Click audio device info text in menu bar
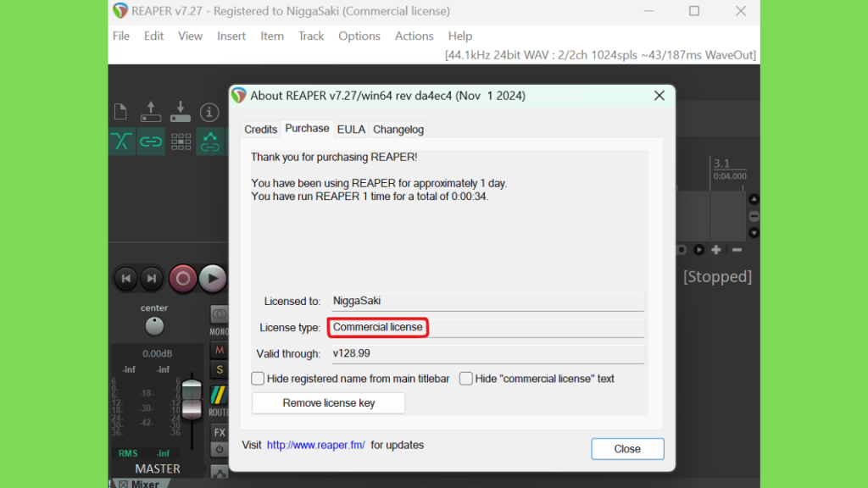 600,55
